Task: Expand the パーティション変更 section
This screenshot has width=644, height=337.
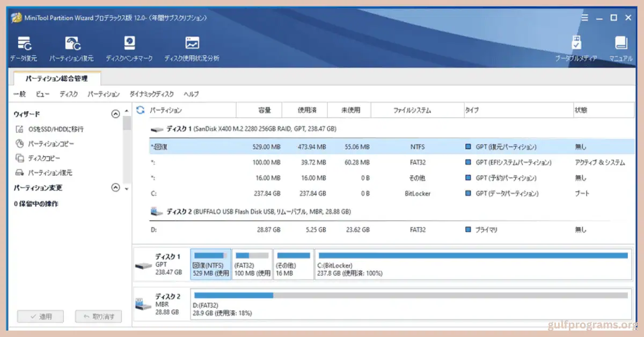Action: (x=115, y=188)
